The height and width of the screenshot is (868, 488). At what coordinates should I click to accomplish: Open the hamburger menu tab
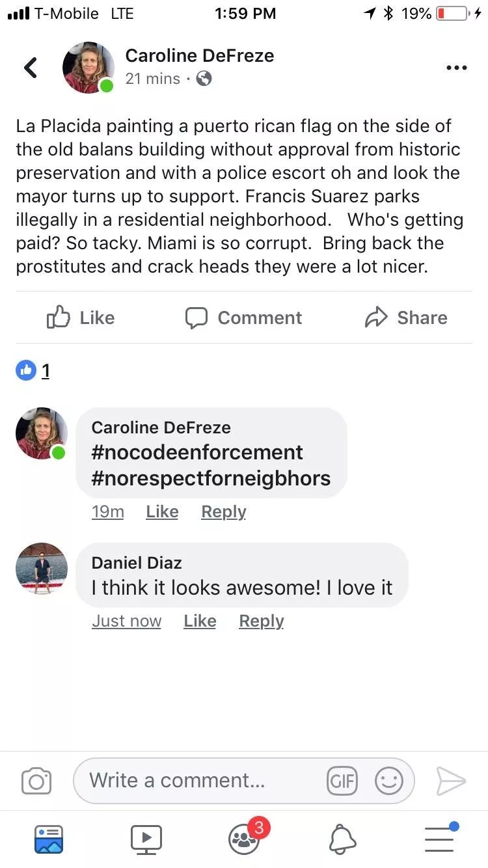[x=440, y=839]
